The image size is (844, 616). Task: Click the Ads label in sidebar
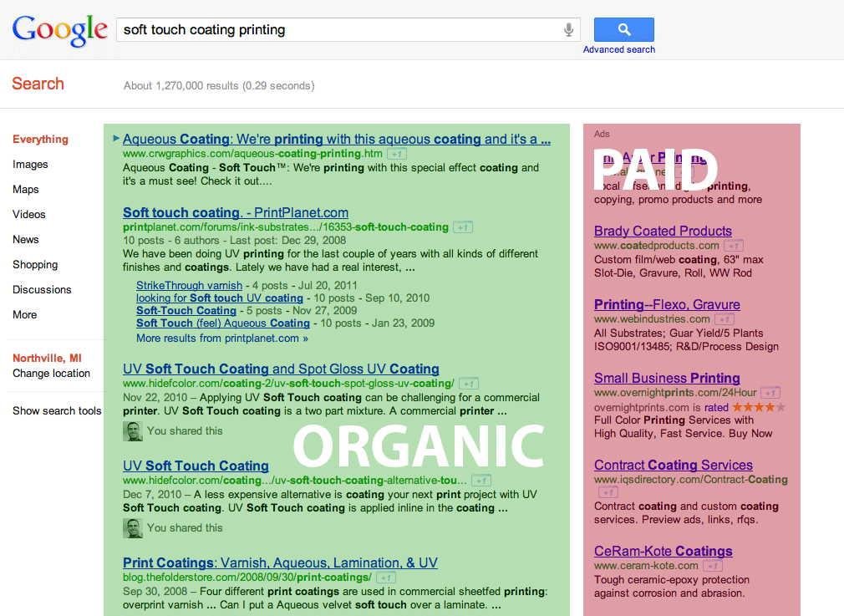pos(602,134)
